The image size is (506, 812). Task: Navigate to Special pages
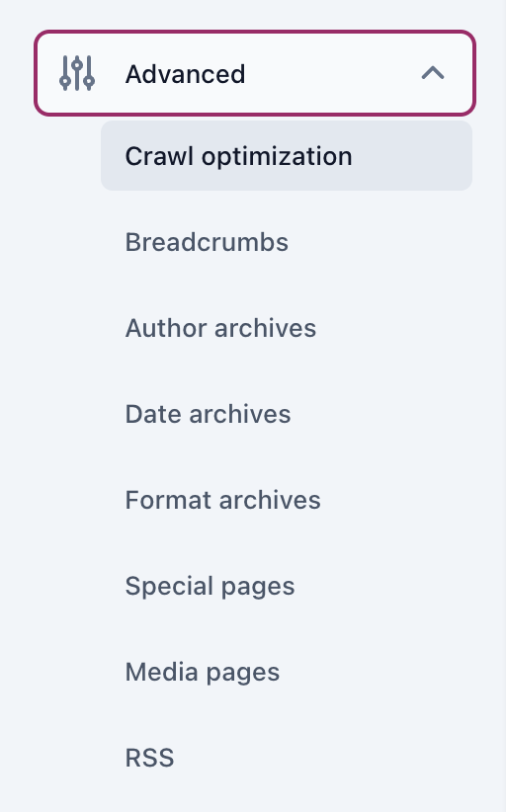(x=287, y=586)
